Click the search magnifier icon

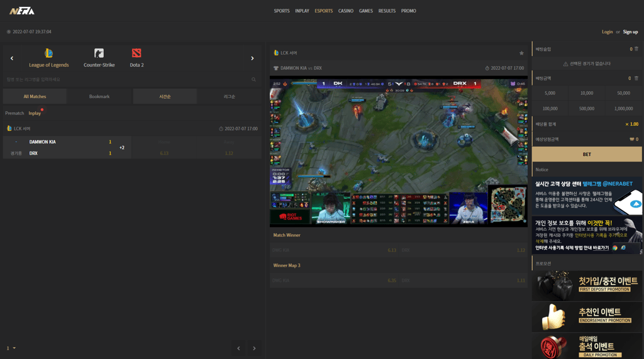(253, 79)
